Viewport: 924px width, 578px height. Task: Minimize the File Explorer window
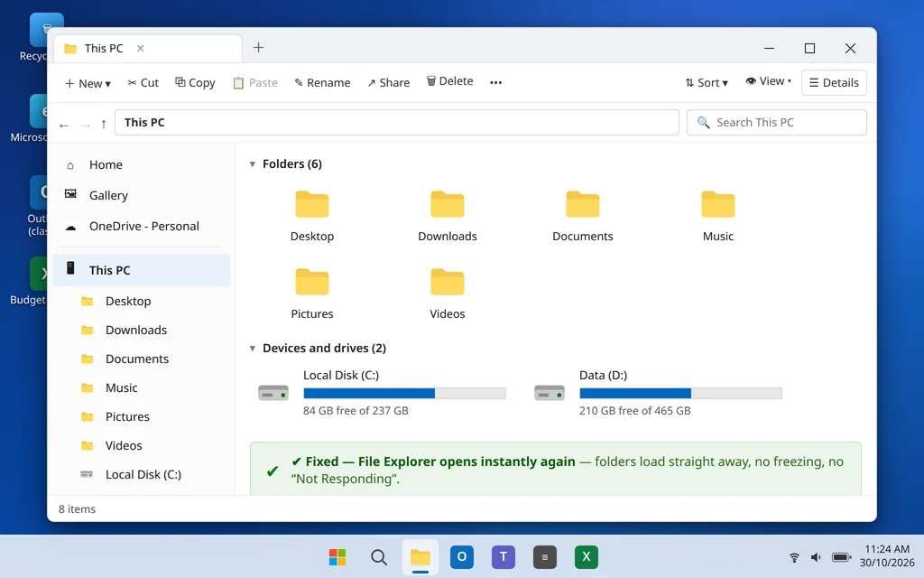point(769,49)
